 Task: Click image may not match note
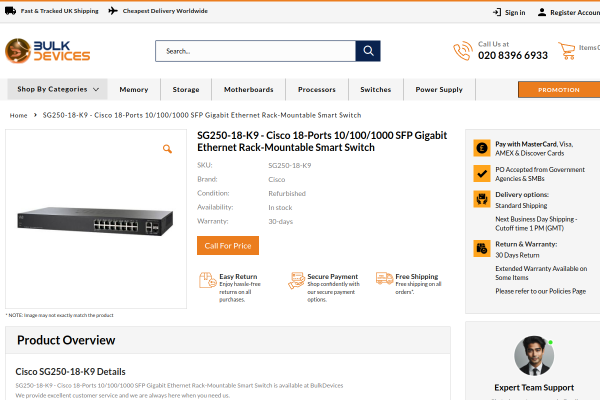60,315
